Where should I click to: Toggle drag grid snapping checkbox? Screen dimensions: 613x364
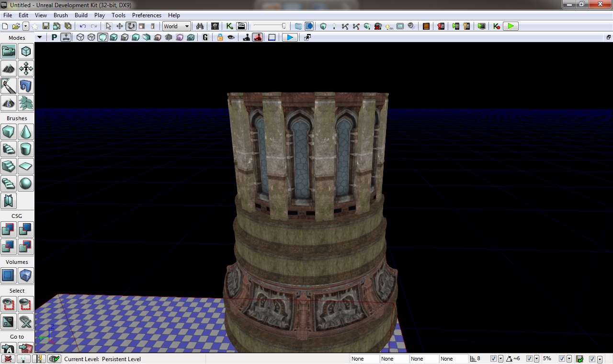tap(493, 359)
